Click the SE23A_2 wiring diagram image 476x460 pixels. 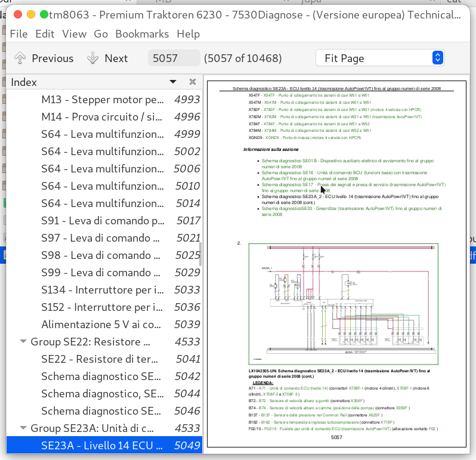click(343, 304)
